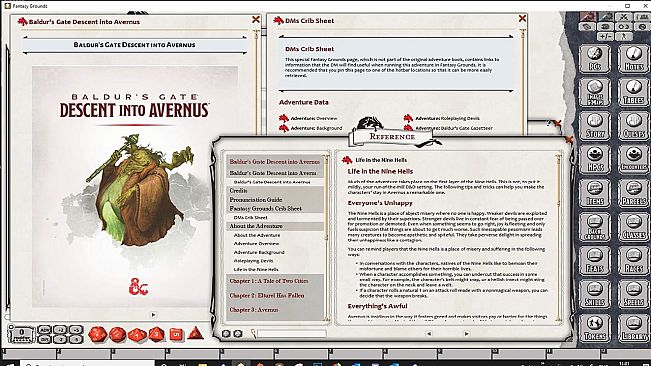Close the DMs Crib Sheet window
The image size is (651, 366).
point(522,19)
